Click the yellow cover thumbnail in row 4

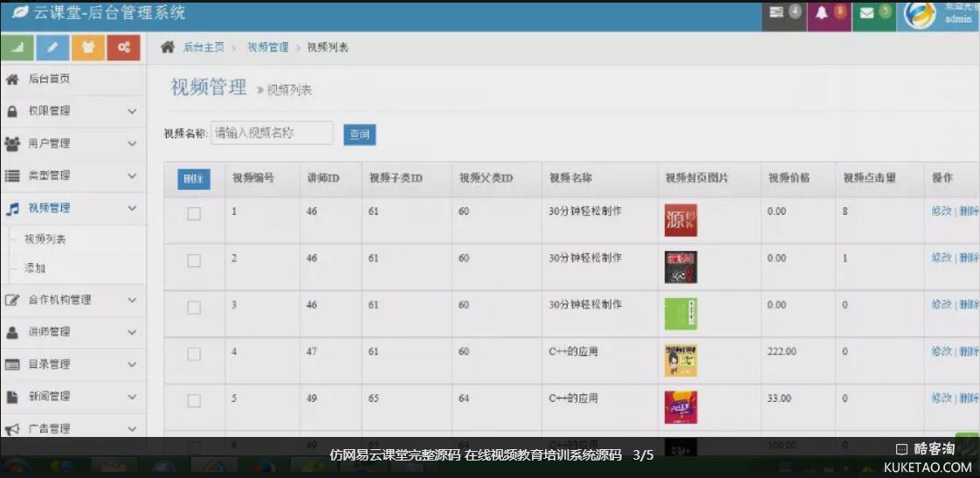click(680, 360)
